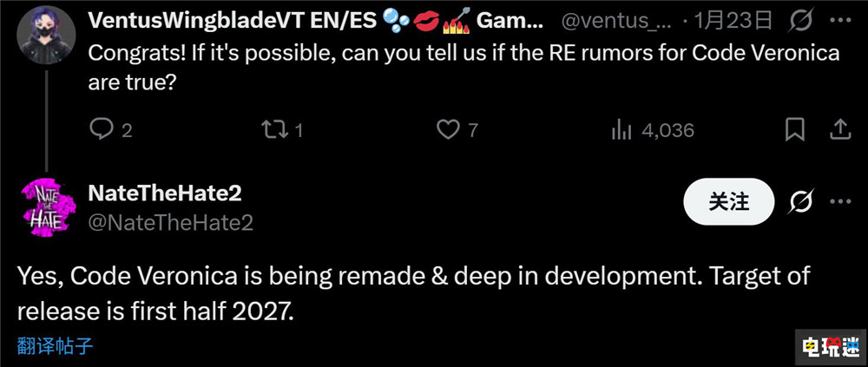Follow NateTheHate2 with the 关注 button
This screenshot has width=868, height=367.
(x=728, y=202)
